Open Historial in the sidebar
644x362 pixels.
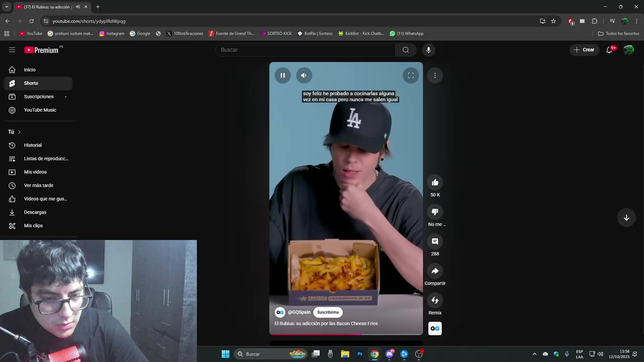[x=38, y=145]
